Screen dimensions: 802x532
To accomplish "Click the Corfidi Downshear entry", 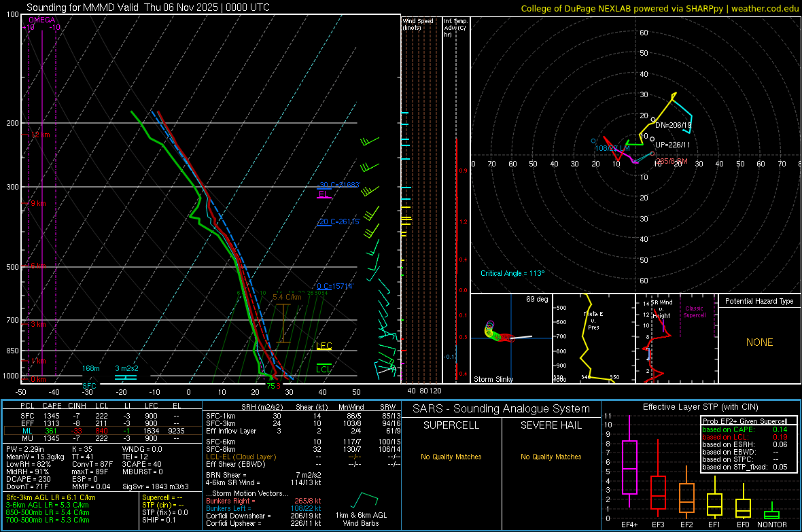I will [264, 516].
